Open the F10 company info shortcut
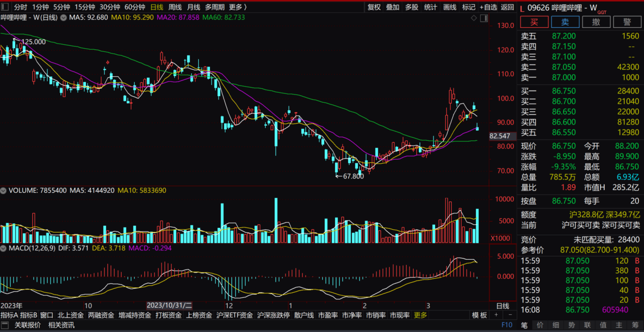Screen dimensions: 644x332 pos(507,325)
